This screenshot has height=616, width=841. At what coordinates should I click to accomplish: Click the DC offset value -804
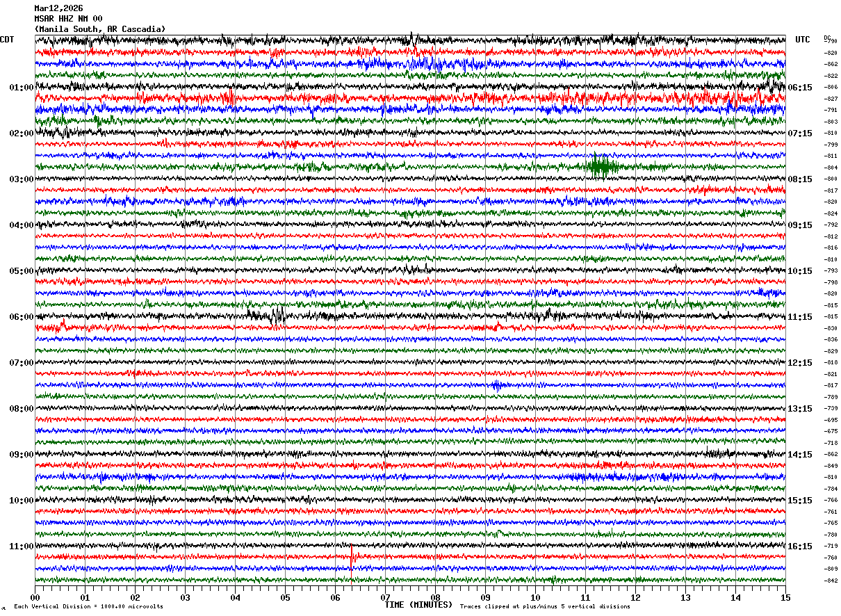click(831, 168)
